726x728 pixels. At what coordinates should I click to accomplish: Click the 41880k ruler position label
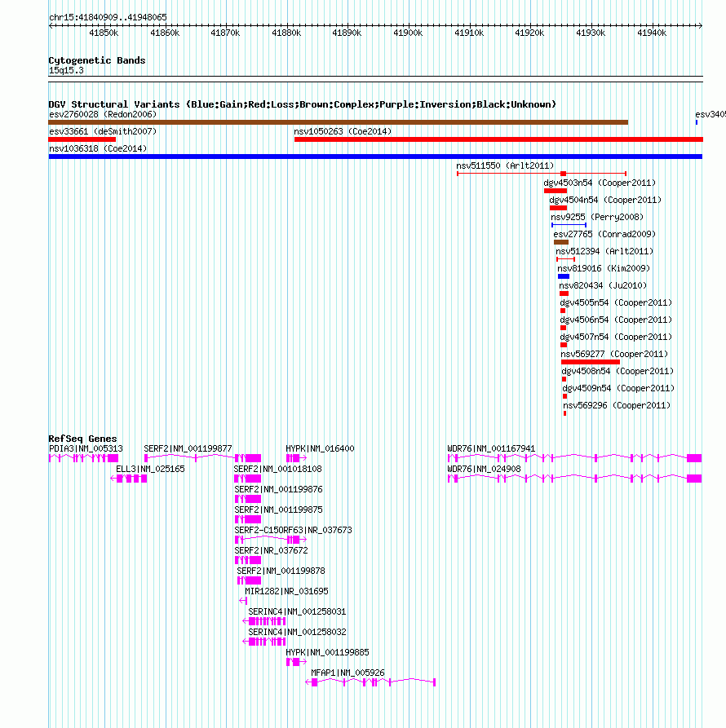click(x=286, y=33)
